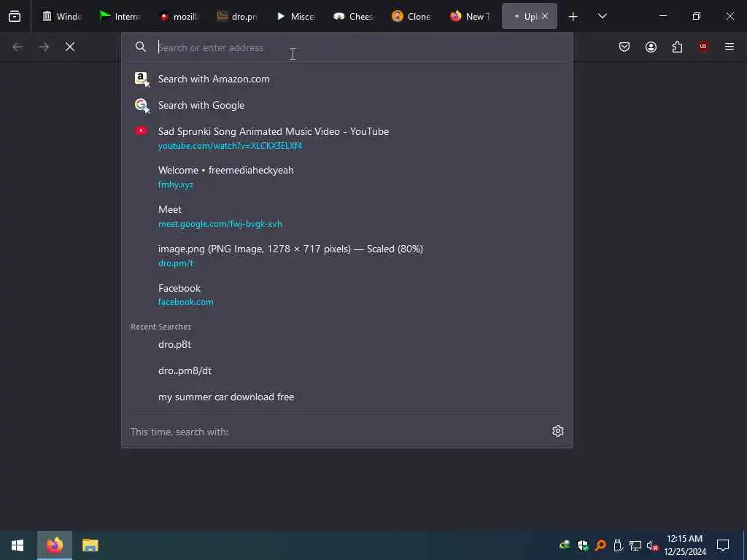Open search settings gear icon
747x560 pixels.
pyautogui.click(x=558, y=431)
